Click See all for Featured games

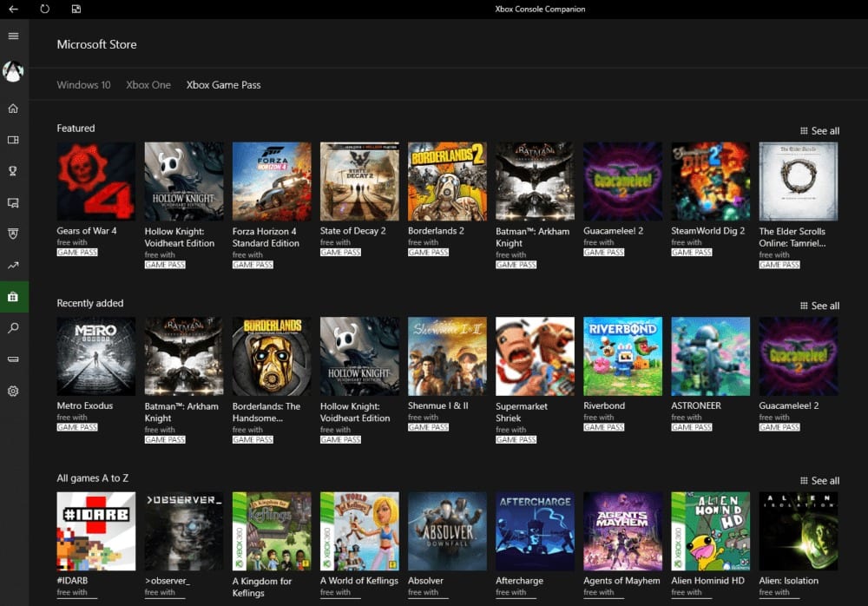coord(819,131)
